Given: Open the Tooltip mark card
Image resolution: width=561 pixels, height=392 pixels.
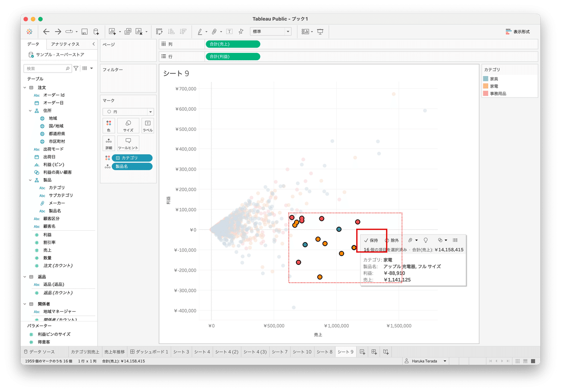Looking at the screenshot, I should pos(128,143).
